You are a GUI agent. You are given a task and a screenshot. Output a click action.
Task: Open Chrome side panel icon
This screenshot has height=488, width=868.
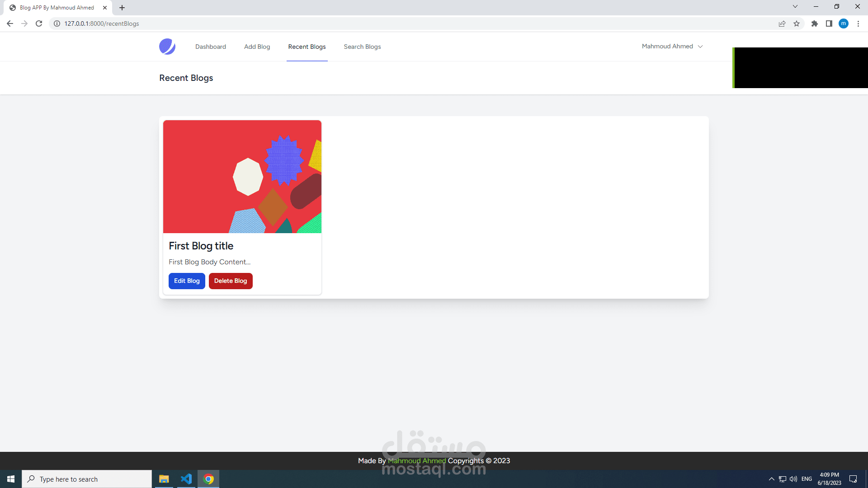pos(829,23)
